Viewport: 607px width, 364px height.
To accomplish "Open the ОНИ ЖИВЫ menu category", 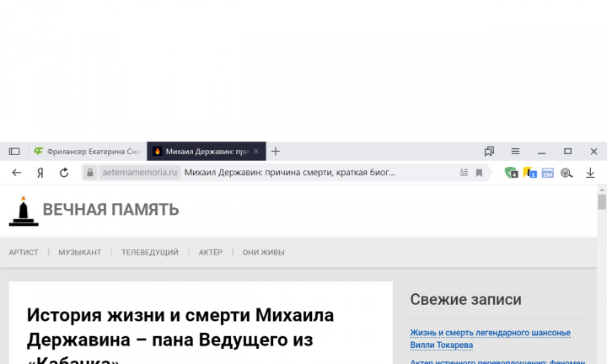I will [264, 252].
